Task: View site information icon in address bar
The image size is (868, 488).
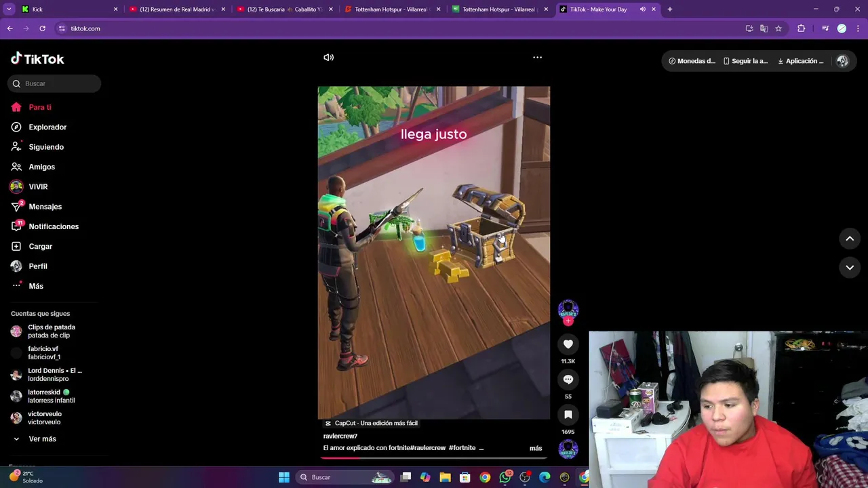Action: (62, 28)
